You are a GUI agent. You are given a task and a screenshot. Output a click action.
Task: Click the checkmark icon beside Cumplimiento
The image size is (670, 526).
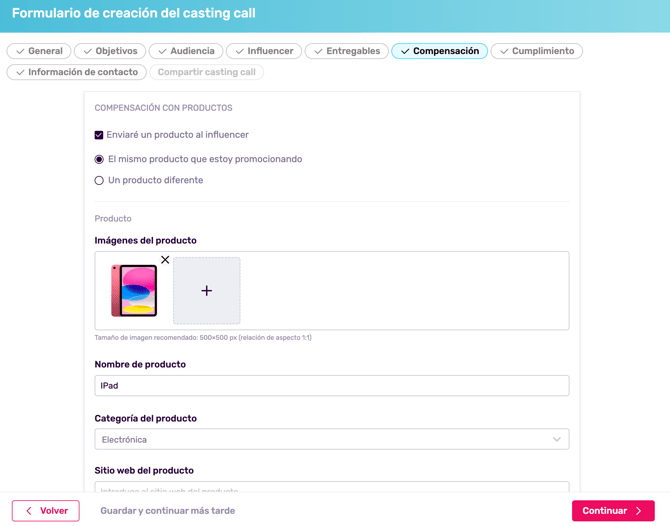click(x=504, y=51)
